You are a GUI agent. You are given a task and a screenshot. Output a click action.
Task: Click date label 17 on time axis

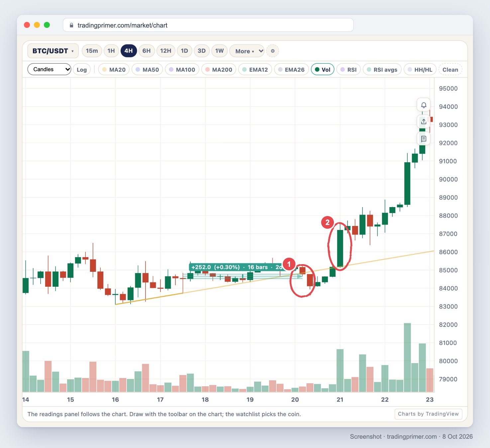pos(160,400)
